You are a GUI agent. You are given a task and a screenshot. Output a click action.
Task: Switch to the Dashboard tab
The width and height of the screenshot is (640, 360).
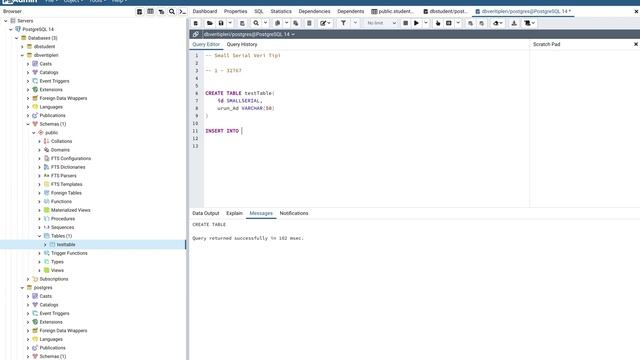click(x=205, y=11)
